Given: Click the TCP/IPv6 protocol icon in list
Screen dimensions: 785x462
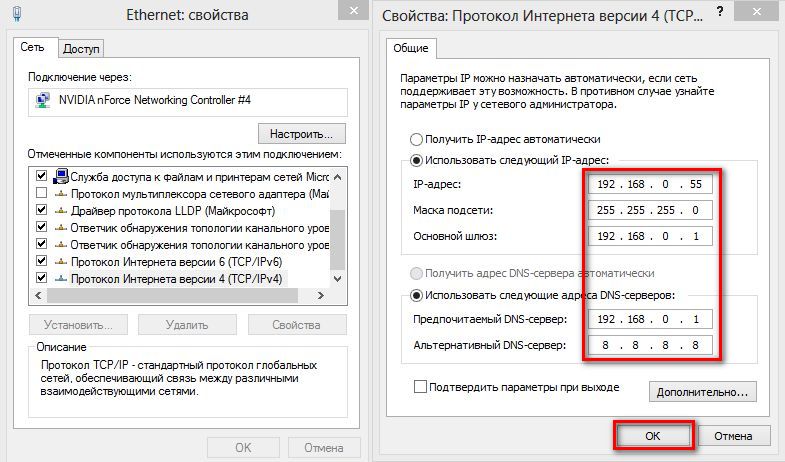Looking at the screenshot, I should (61, 262).
